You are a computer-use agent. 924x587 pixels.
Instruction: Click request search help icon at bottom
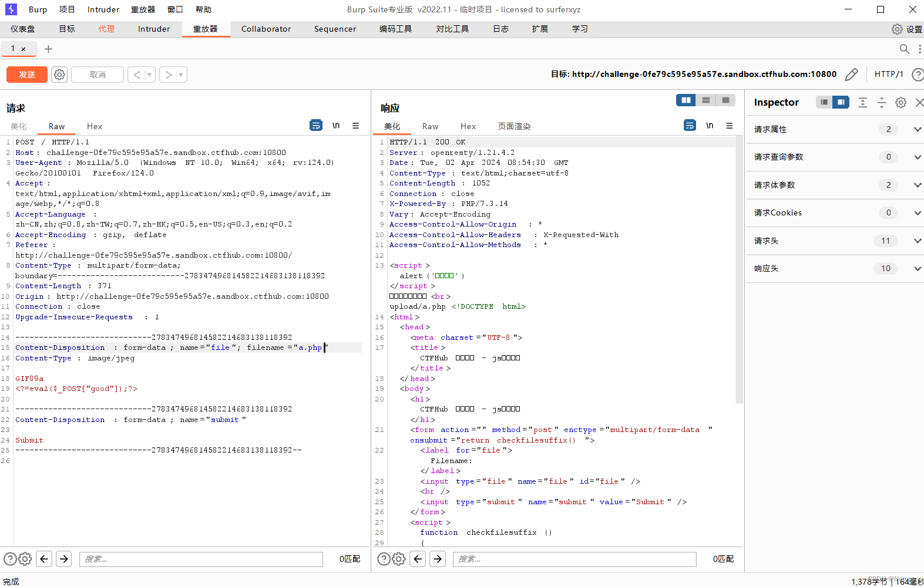[x=10, y=559]
